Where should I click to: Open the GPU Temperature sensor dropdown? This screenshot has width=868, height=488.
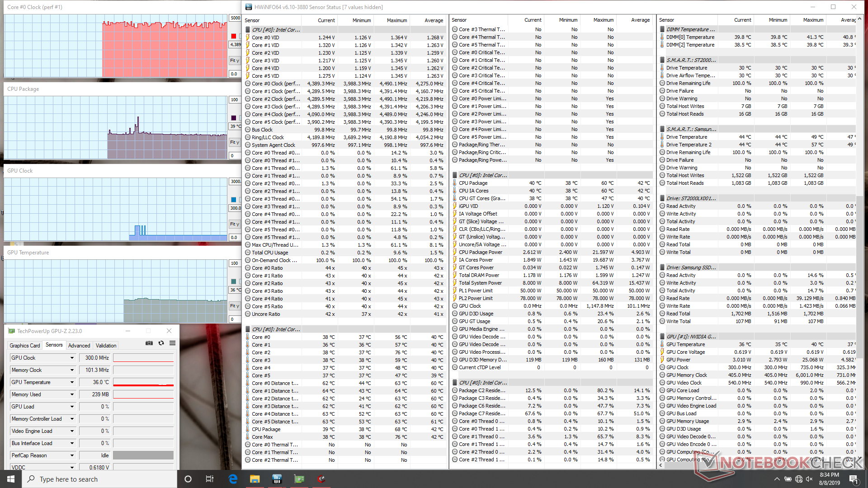click(72, 382)
